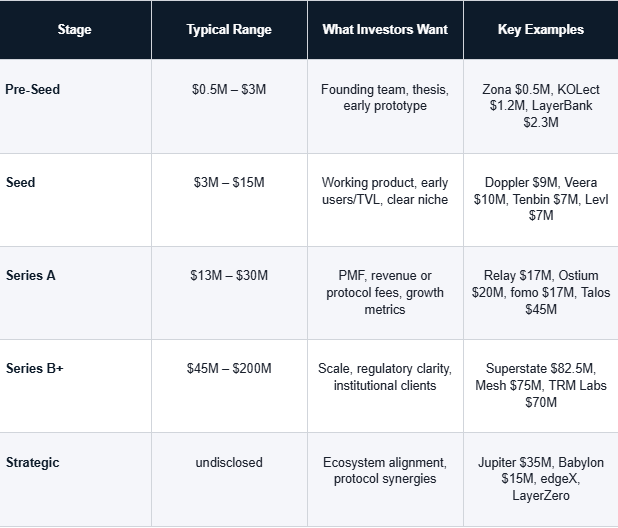This screenshot has width=618, height=528.
Task: Click the Zona $0.5M, KOLect examples cell
Action: point(541,106)
